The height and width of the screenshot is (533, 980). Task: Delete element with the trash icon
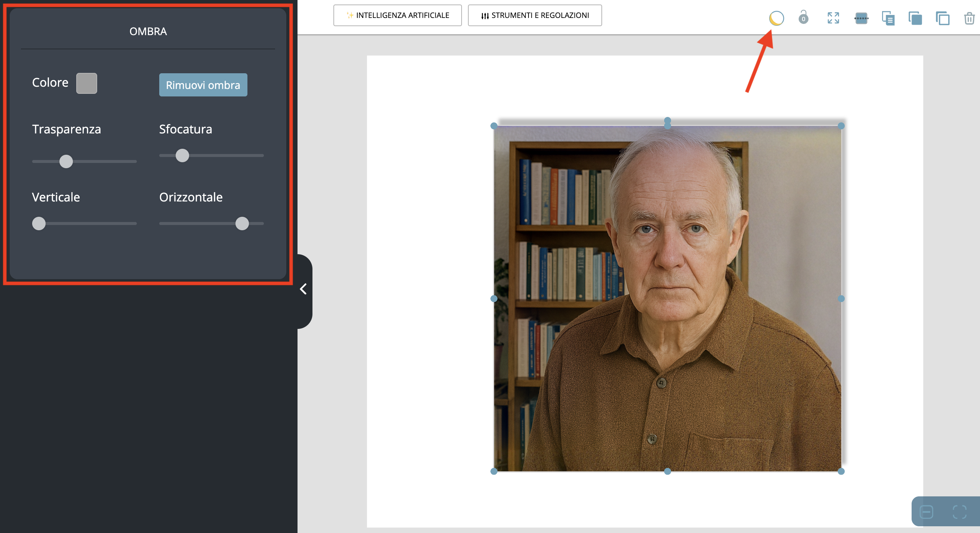pos(969,18)
